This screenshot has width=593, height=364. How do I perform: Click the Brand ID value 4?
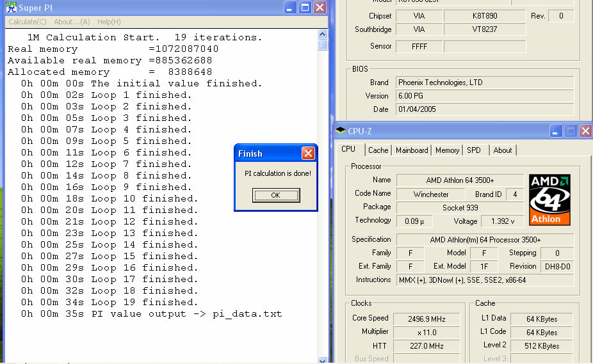pos(515,194)
